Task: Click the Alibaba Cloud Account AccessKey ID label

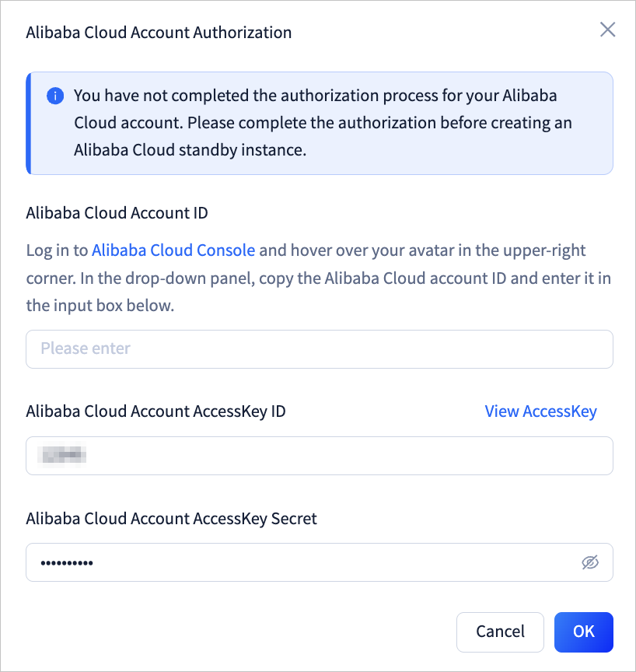Action: 156,411
